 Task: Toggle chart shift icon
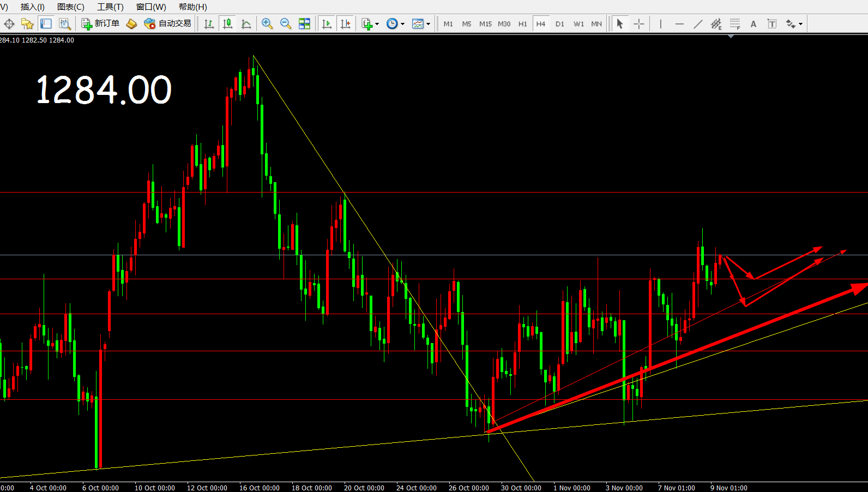click(345, 23)
